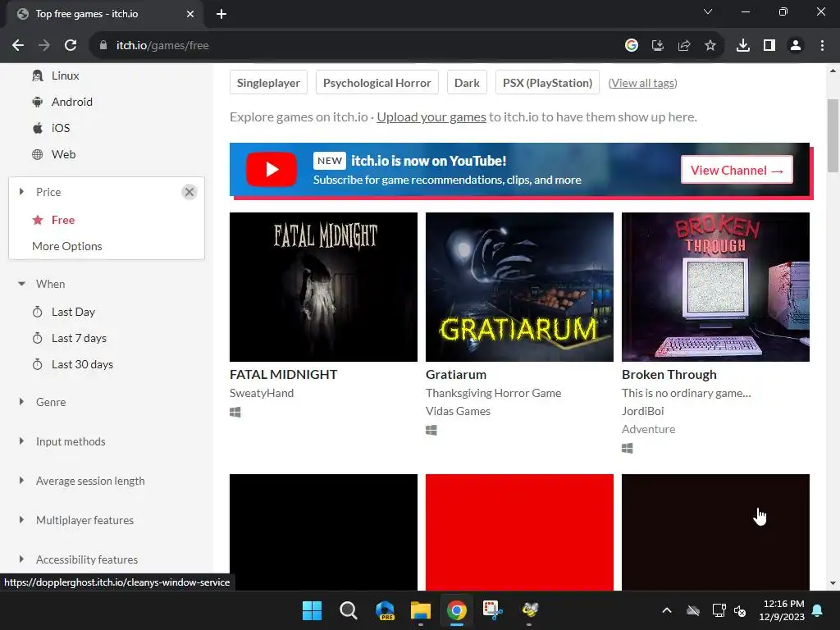Clear the Price filter with the X button
This screenshot has width=840, height=630.
click(x=189, y=192)
